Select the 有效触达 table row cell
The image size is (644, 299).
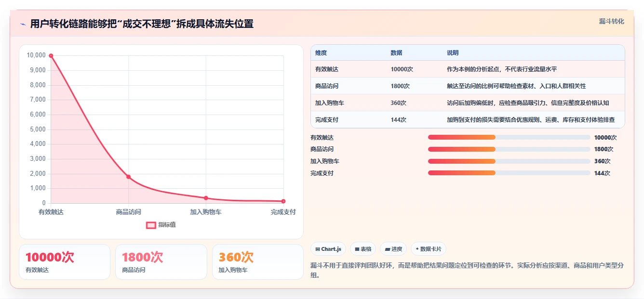[x=327, y=69]
